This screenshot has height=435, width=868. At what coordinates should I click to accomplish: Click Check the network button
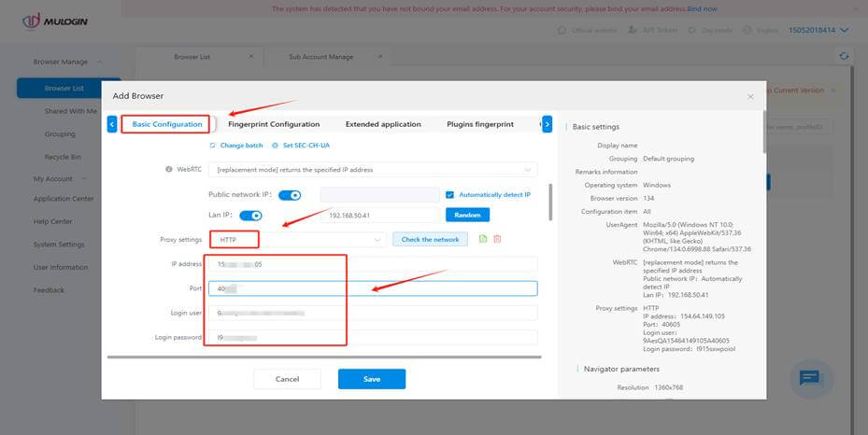pyautogui.click(x=430, y=239)
